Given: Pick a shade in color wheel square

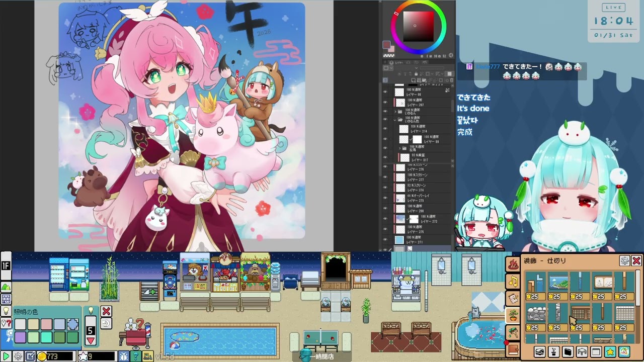Looking at the screenshot, I should click(x=418, y=27).
